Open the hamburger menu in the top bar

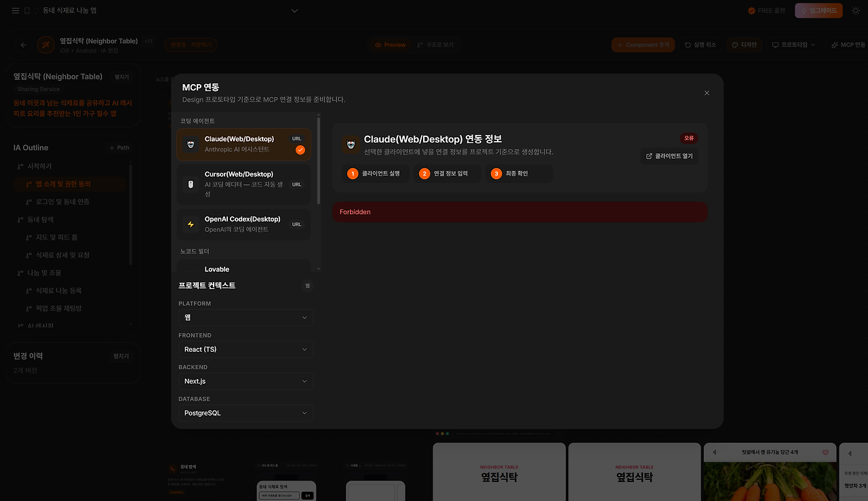pos(16,11)
